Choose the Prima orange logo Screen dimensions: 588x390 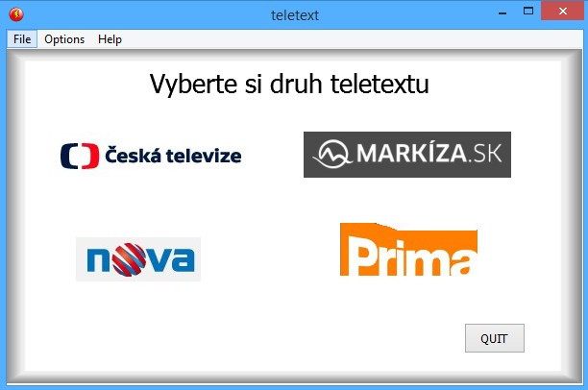[x=408, y=250]
